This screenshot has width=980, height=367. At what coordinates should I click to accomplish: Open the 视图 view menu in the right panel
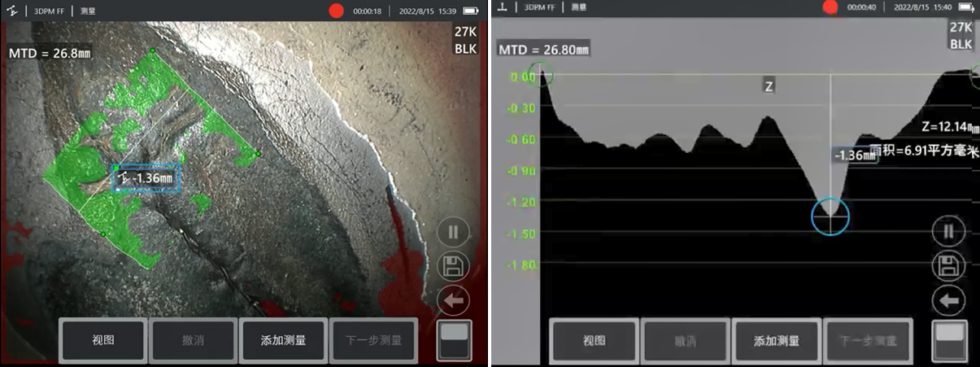pos(595,341)
